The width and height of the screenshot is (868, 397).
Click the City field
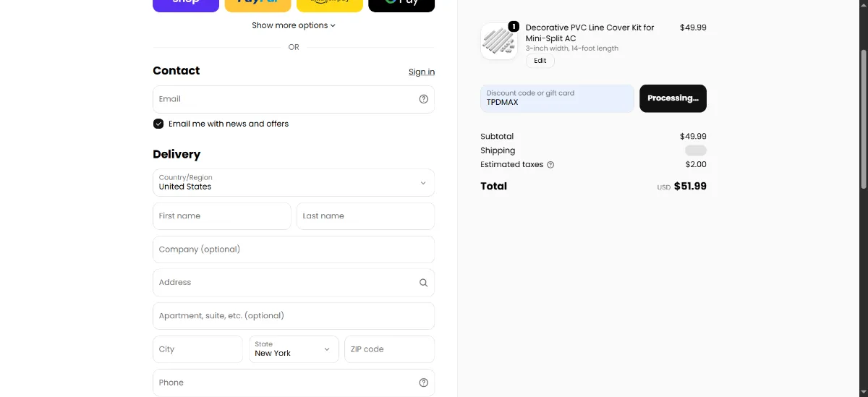point(197,349)
